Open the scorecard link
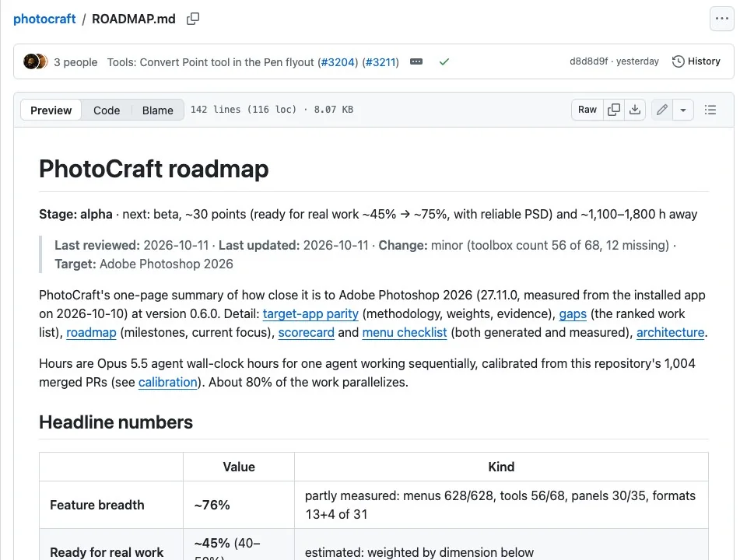 click(307, 332)
